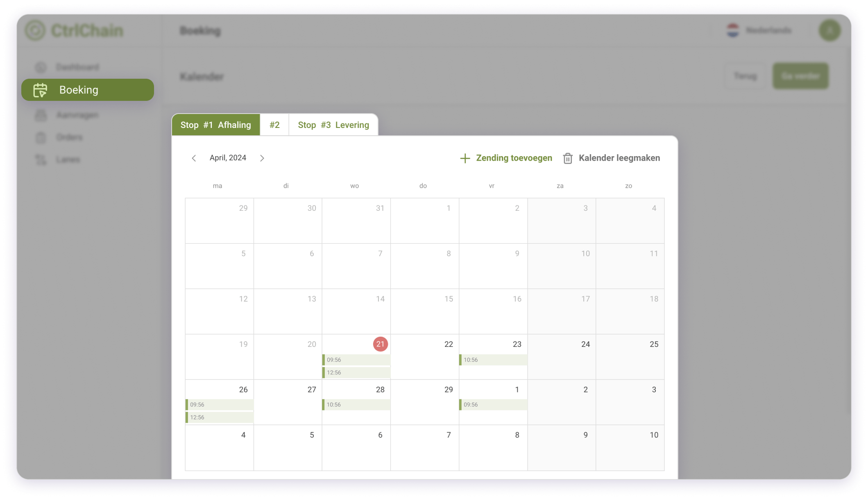Open the 12:56 slot on day 21
Viewport: 868px width, 499px height.
356,373
